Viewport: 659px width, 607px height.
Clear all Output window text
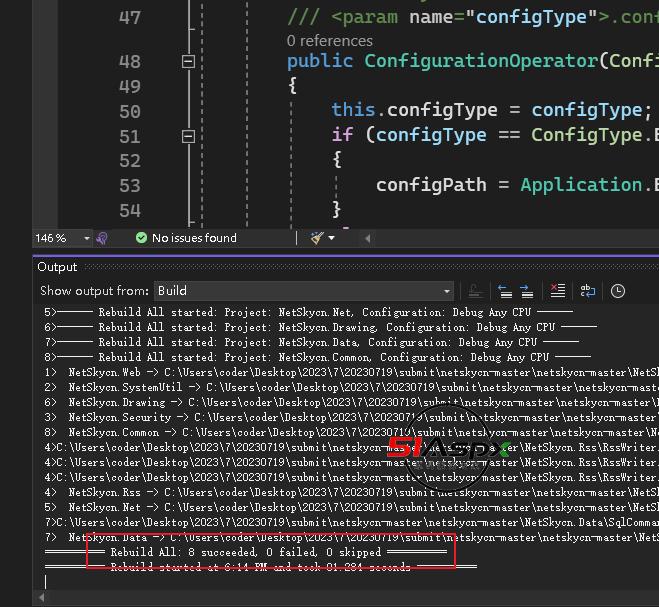click(x=557, y=291)
